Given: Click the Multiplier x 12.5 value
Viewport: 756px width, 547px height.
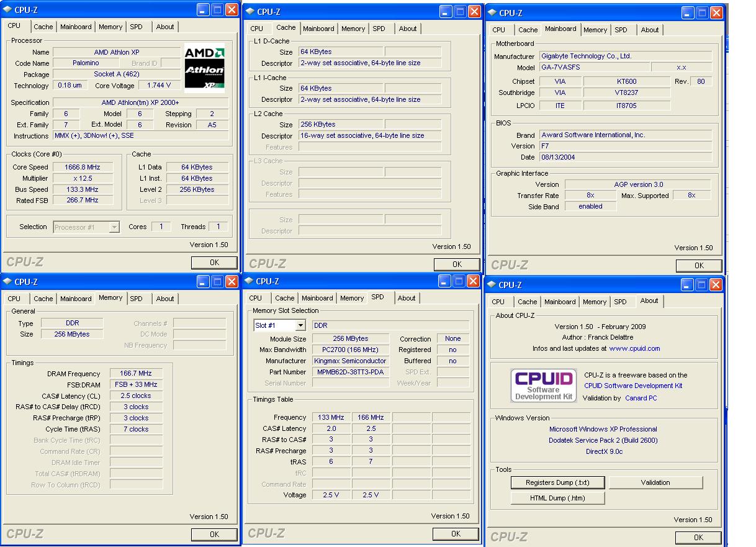Looking at the screenshot, I should tap(83, 178).
